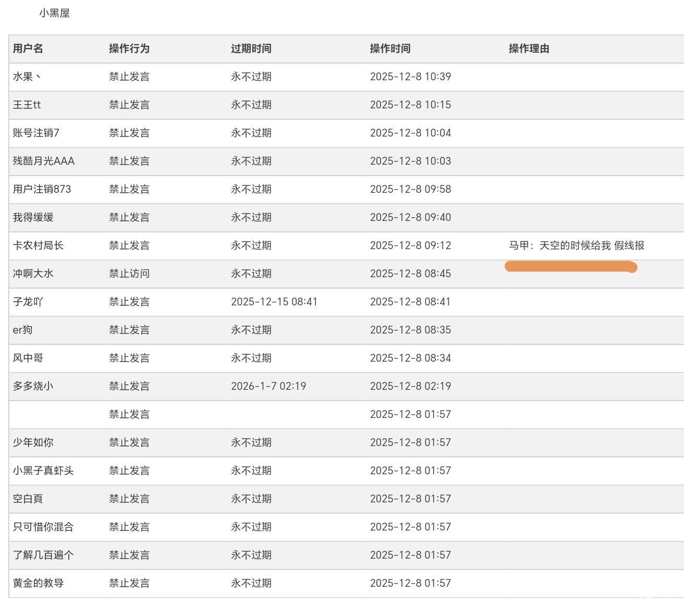
Task: Click the 禁止访问 action for 冲啊大水
Action: click(129, 274)
